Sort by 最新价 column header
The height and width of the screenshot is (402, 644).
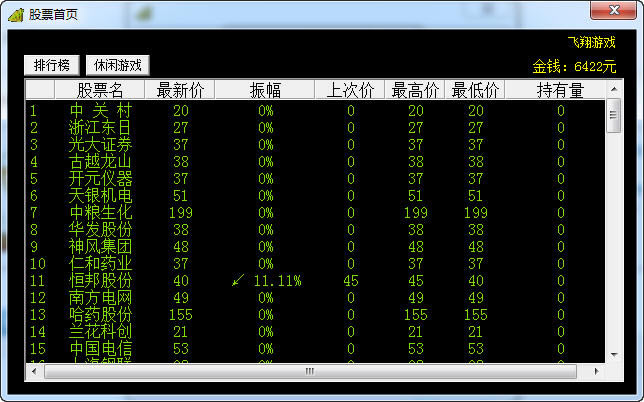point(180,90)
